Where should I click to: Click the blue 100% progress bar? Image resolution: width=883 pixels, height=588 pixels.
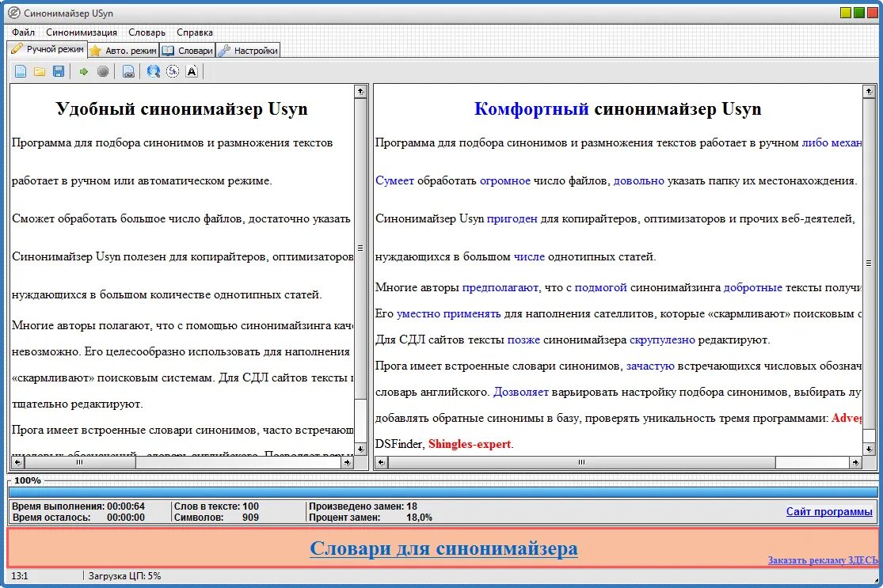click(443, 492)
